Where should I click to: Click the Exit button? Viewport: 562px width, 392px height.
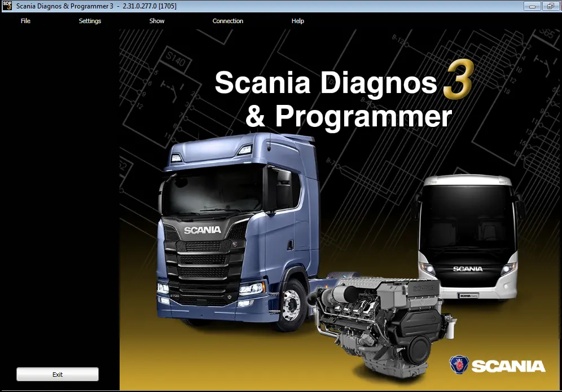(58, 374)
